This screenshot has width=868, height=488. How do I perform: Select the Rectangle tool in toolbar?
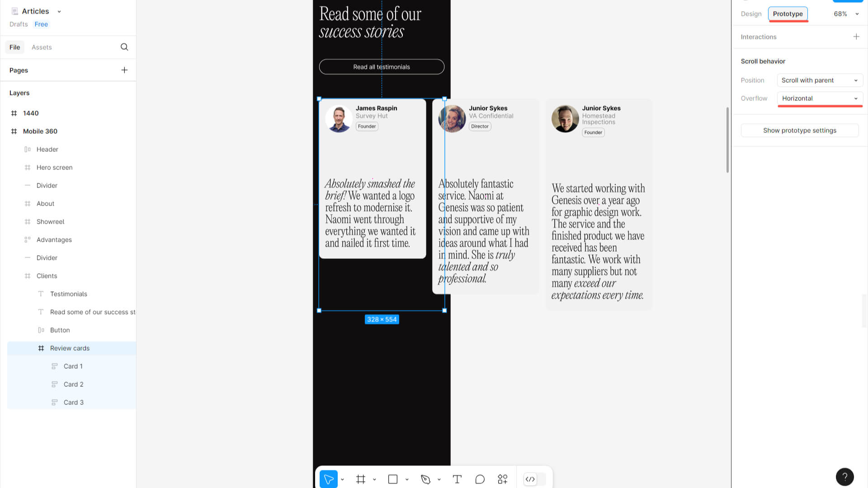click(393, 479)
